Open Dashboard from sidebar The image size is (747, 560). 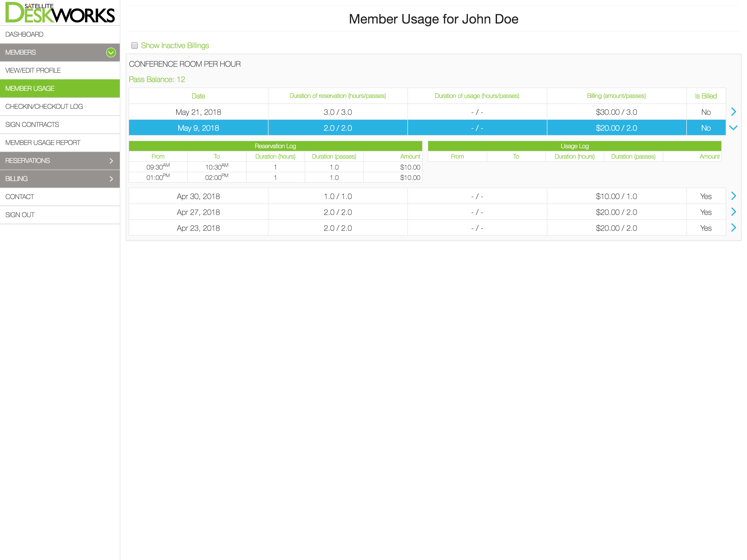60,34
